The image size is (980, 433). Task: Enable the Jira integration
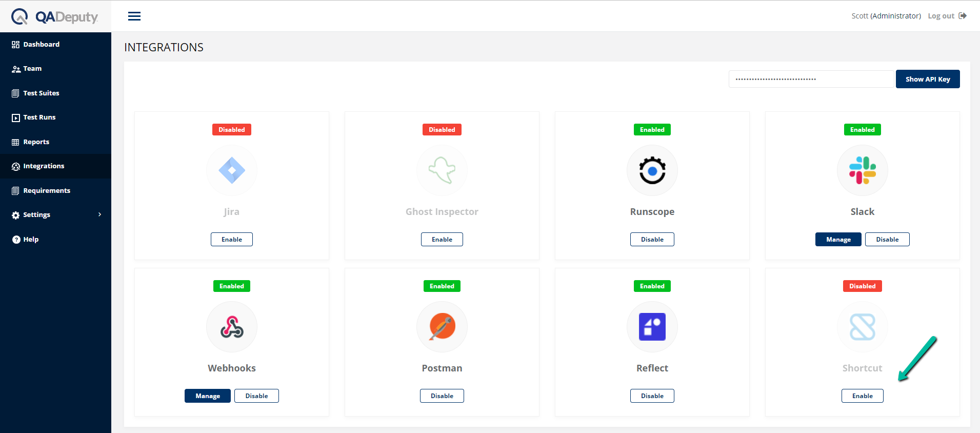[232, 240]
